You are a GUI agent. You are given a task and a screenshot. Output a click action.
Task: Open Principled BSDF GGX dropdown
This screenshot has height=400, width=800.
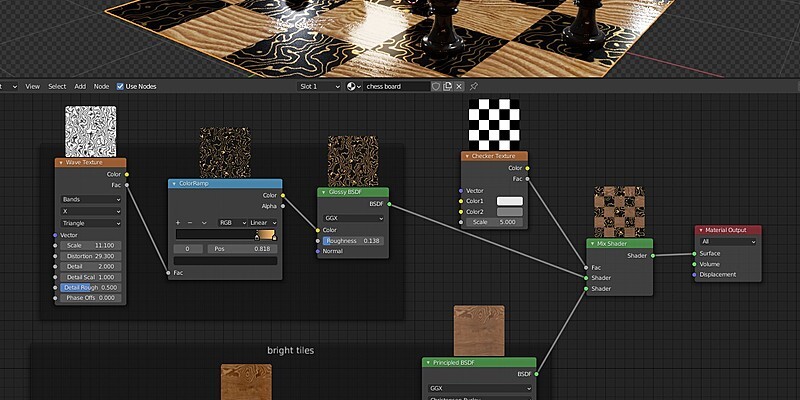(x=480, y=389)
